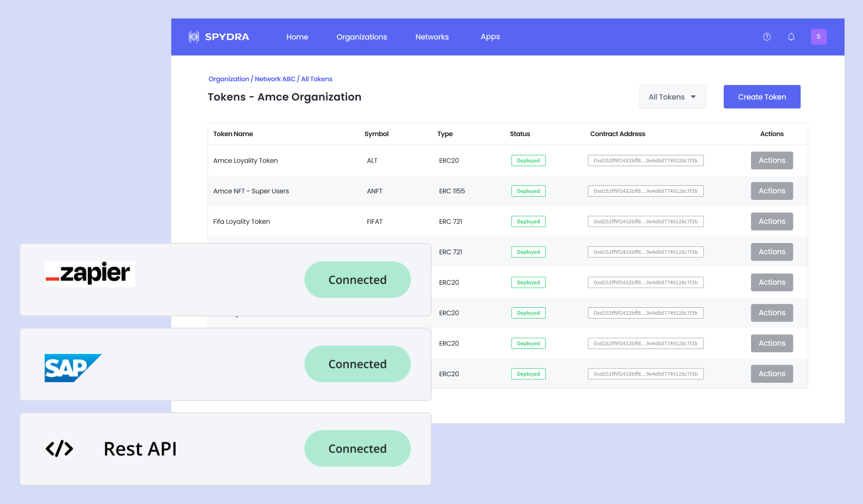Open Actions menu for Amce Loyality Token
The height and width of the screenshot is (504, 863).
click(x=772, y=160)
